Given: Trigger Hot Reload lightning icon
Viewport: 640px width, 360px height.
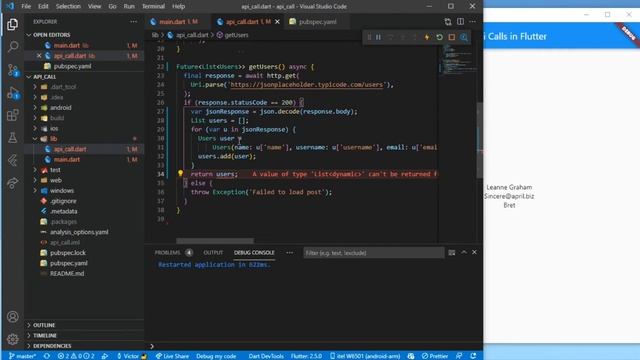Looking at the screenshot, I should (x=427, y=37).
